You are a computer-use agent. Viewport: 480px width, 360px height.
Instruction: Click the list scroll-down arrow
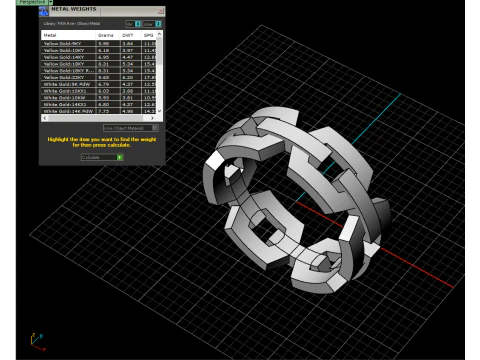(x=159, y=111)
